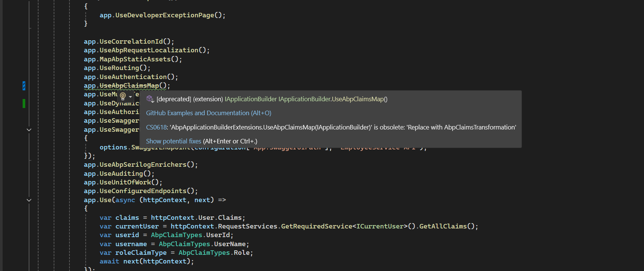Open the CS0618 warning code link
This screenshot has height=271, width=644.
[x=156, y=127]
